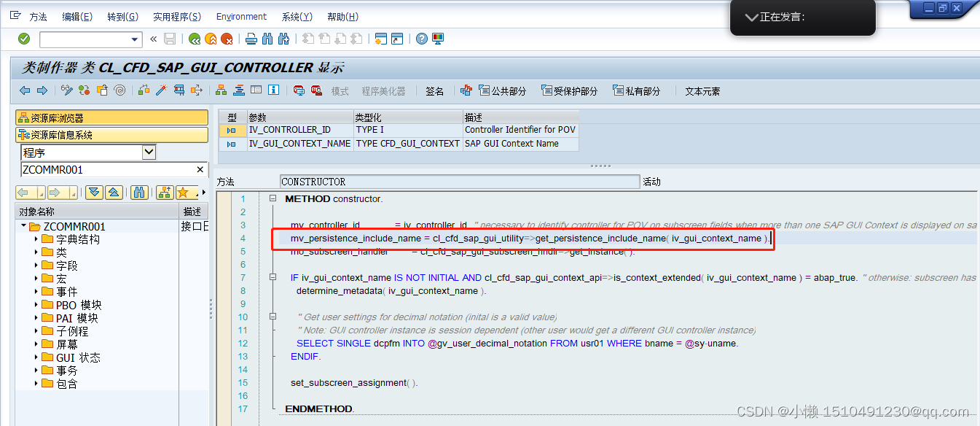Click the blue left arrow in application toolbar
Screen dimensions: 980x426
[x=25, y=90]
